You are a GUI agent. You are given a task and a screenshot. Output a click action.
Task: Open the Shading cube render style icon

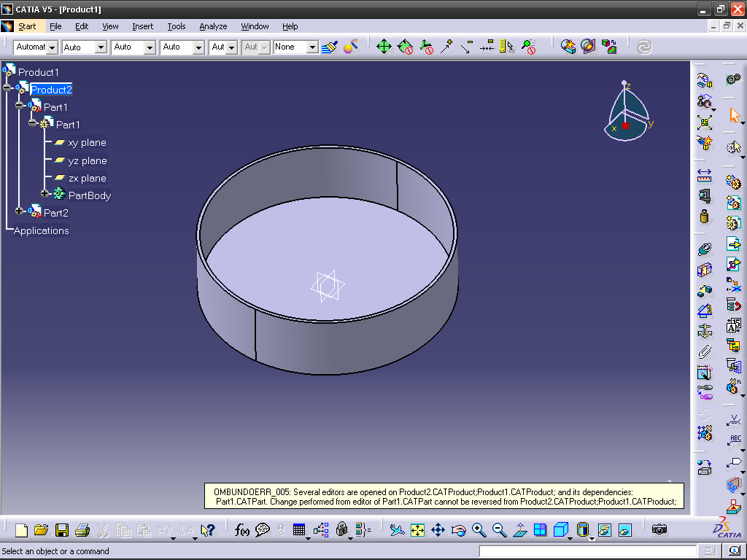pyautogui.click(x=561, y=529)
